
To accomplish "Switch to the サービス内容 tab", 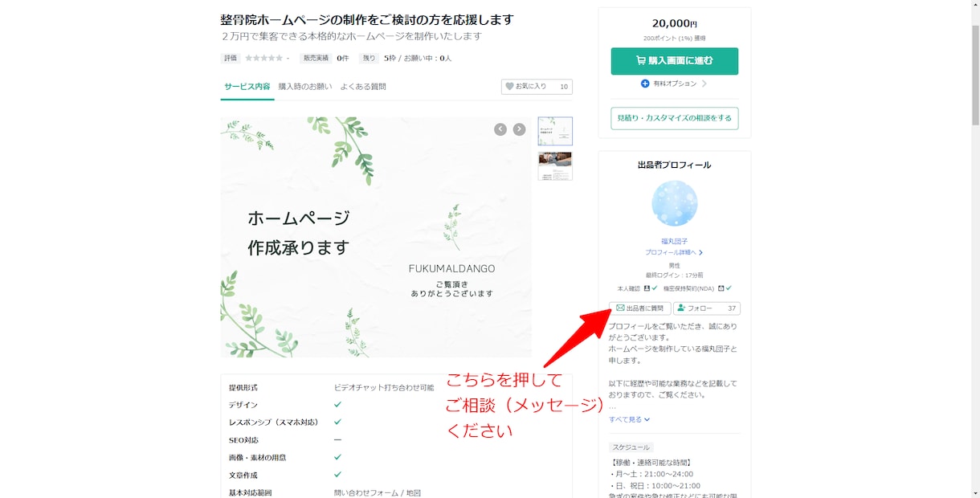I will 247,87.
